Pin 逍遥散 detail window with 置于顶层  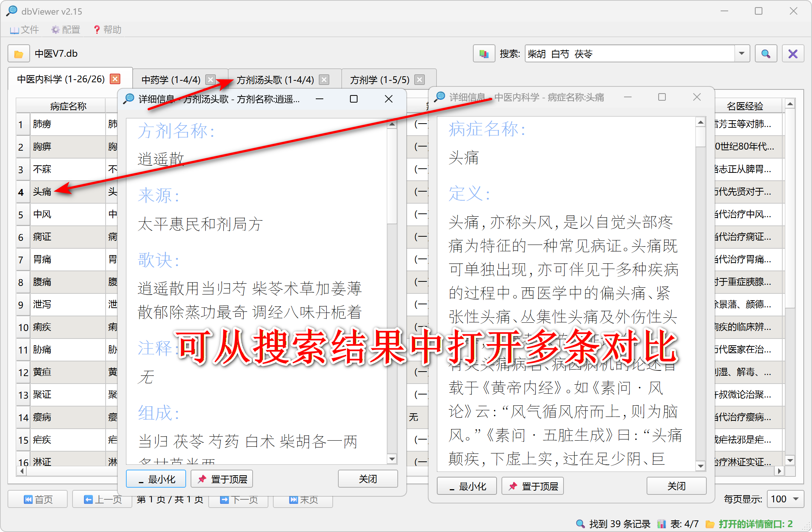pos(222,479)
